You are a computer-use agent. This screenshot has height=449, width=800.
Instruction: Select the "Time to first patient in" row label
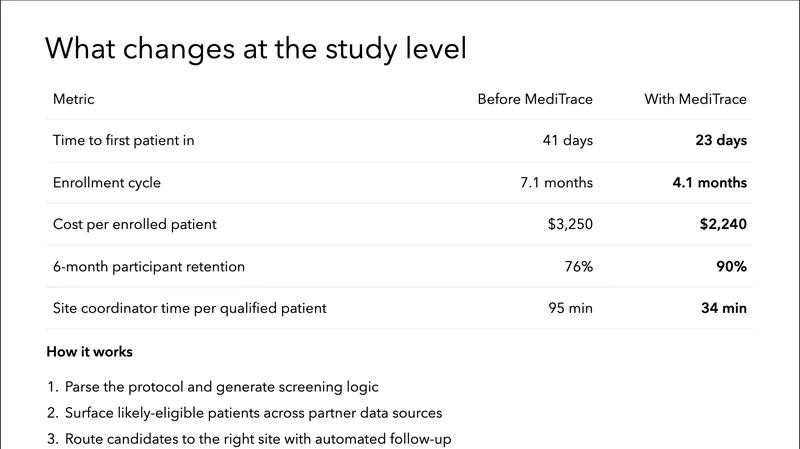tap(123, 141)
